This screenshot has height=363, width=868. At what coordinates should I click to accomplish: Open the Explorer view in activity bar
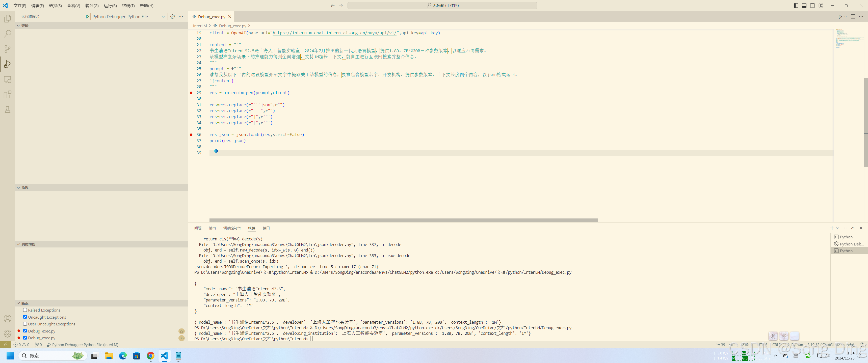coord(7,19)
